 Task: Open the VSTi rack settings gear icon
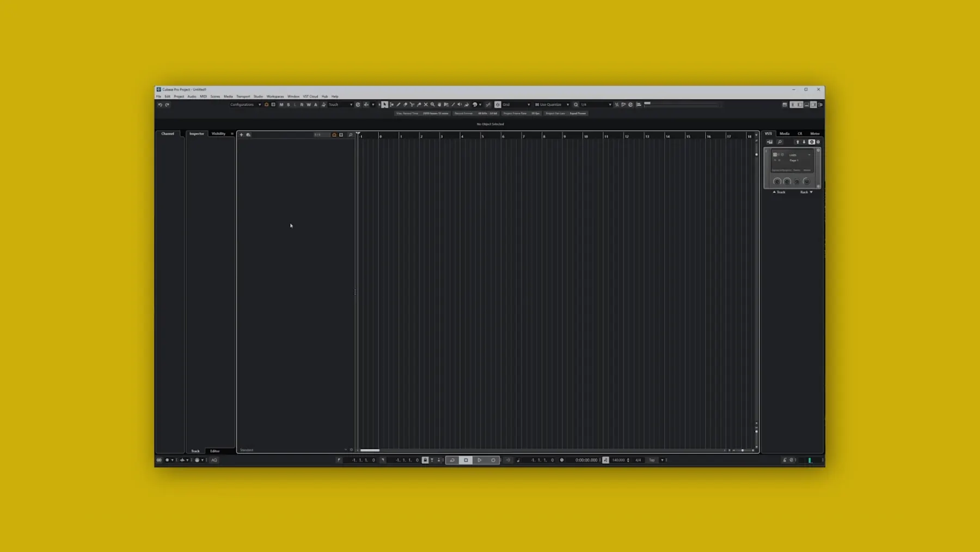[818, 142]
